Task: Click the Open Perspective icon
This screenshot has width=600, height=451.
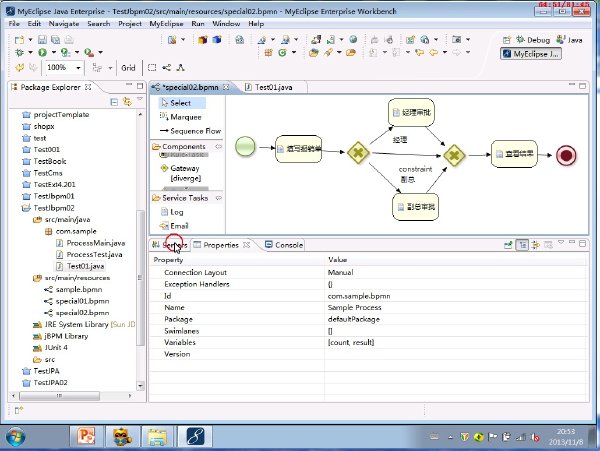Action: (x=507, y=40)
